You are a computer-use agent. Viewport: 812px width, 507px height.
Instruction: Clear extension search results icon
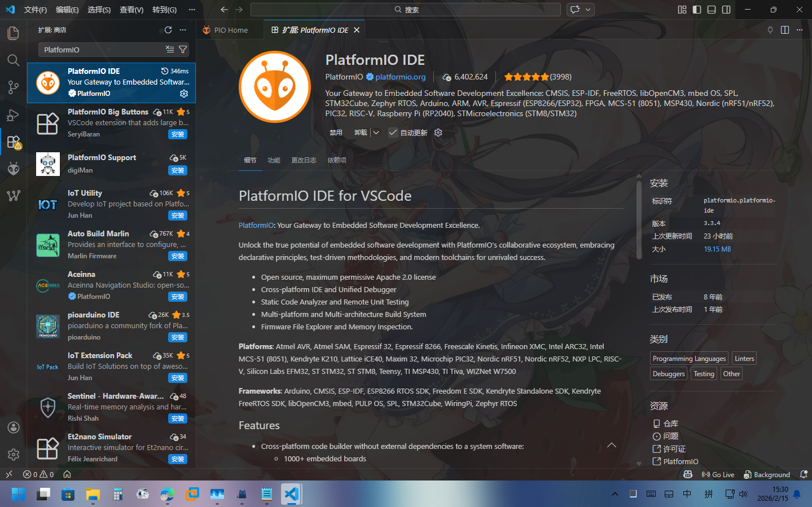(x=170, y=50)
